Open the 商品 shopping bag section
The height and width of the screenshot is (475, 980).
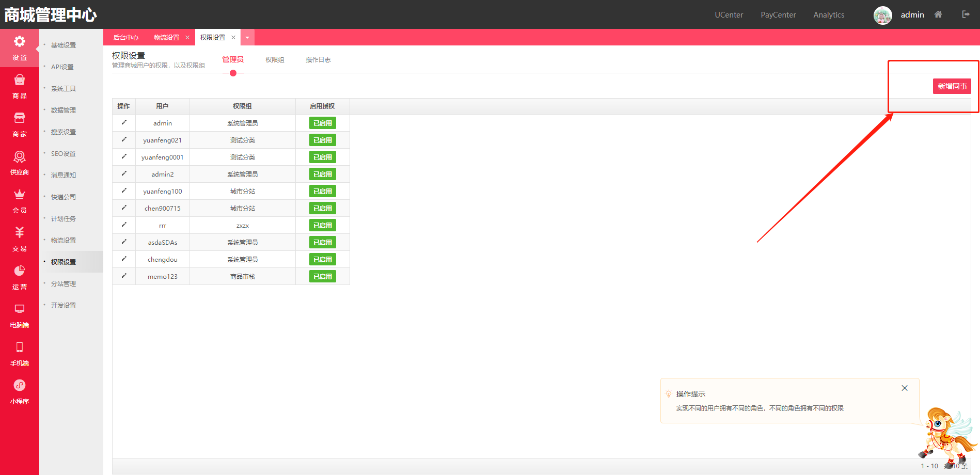(x=20, y=86)
